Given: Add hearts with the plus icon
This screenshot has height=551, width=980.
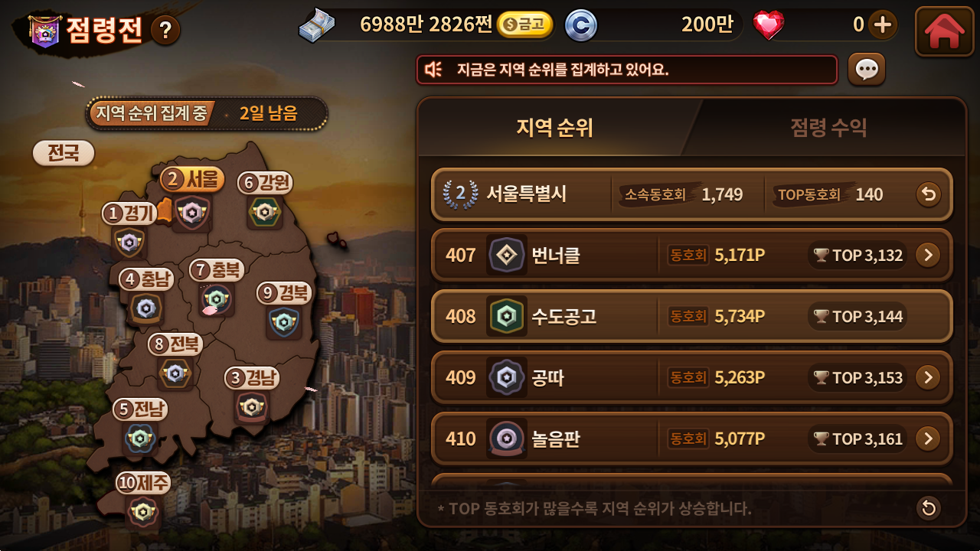Looking at the screenshot, I should coord(883,24).
